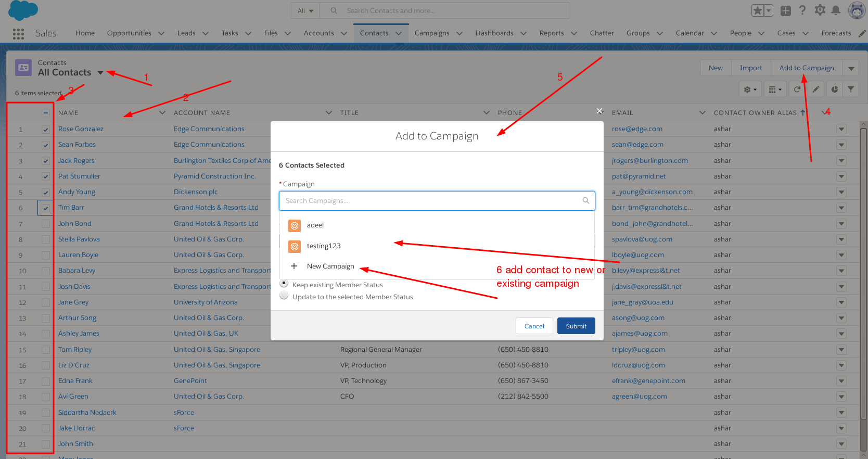This screenshot has height=459, width=868.
Task: Check the Stella Pavlova row checkbox
Action: (x=46, y=239)
